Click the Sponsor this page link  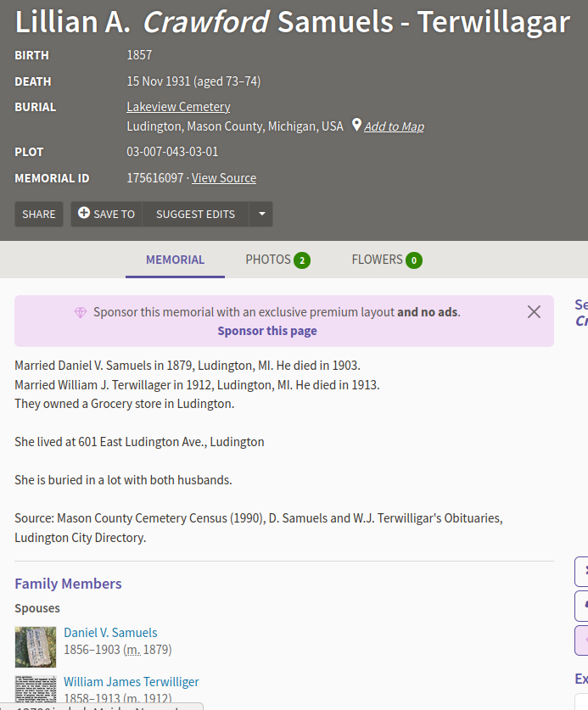267,331
